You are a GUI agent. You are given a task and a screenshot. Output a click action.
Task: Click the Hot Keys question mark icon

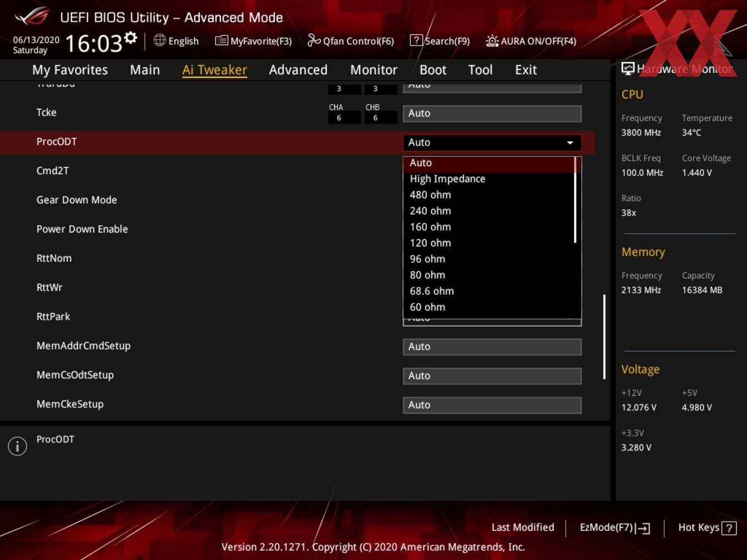729,528
